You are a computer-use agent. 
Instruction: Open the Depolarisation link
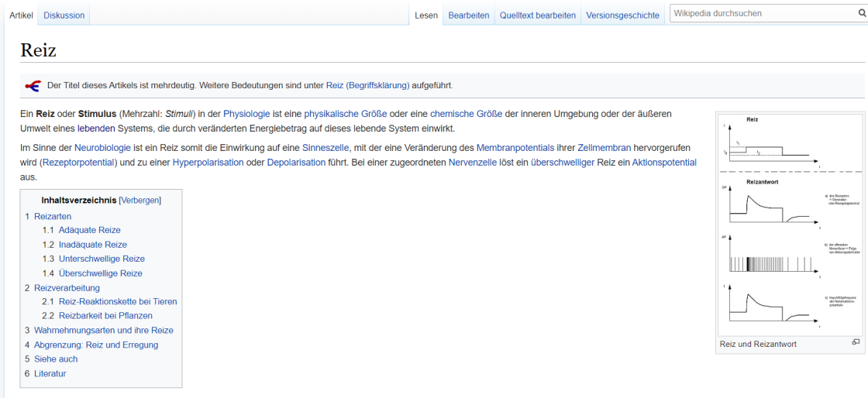tap(296, 163)
